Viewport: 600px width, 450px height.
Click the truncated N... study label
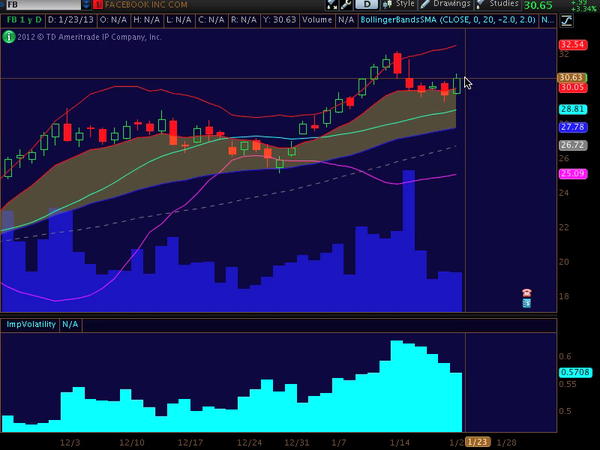click(548, 20)
